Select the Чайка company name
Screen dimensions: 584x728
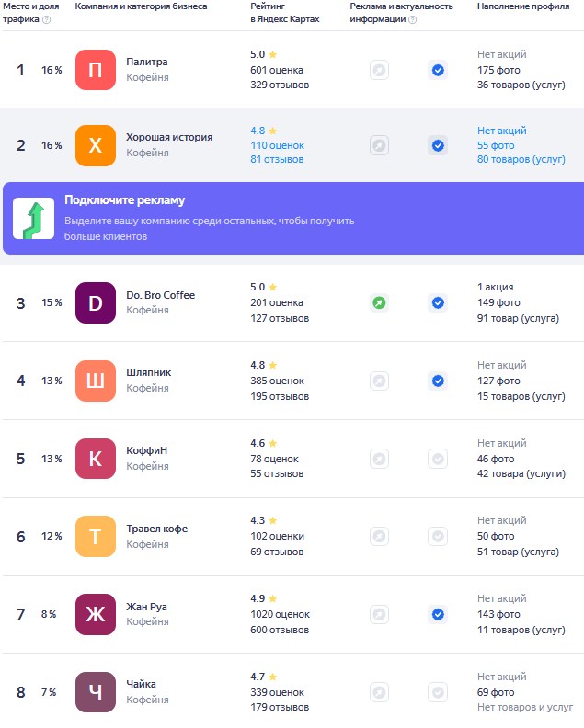(x=141, y=684)
